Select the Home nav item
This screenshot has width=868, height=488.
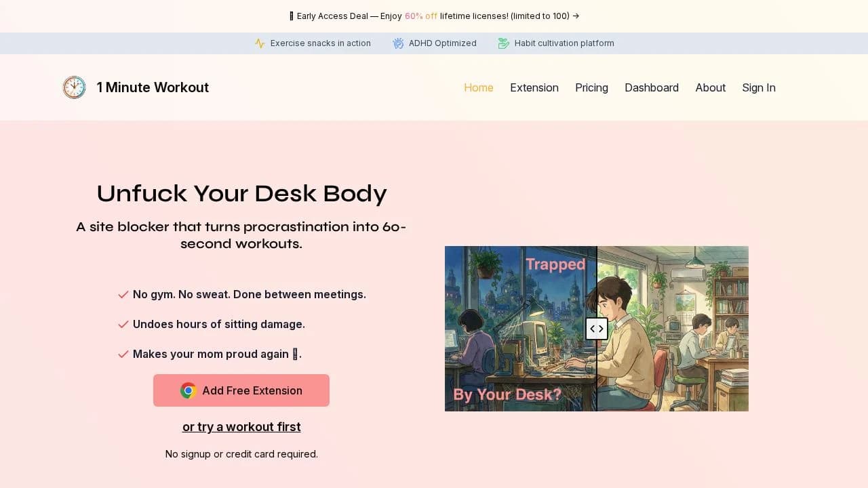point(478,87)
